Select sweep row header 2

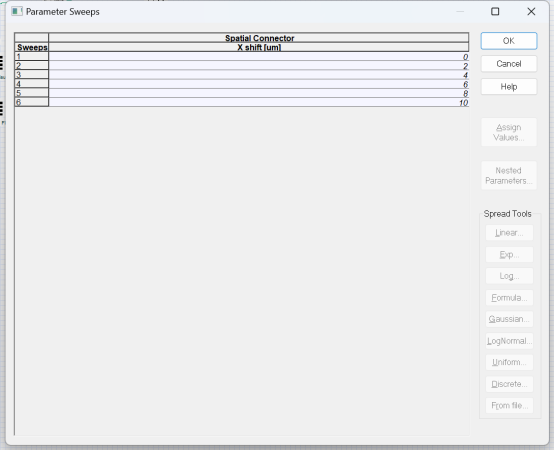(x=31, y=65)
